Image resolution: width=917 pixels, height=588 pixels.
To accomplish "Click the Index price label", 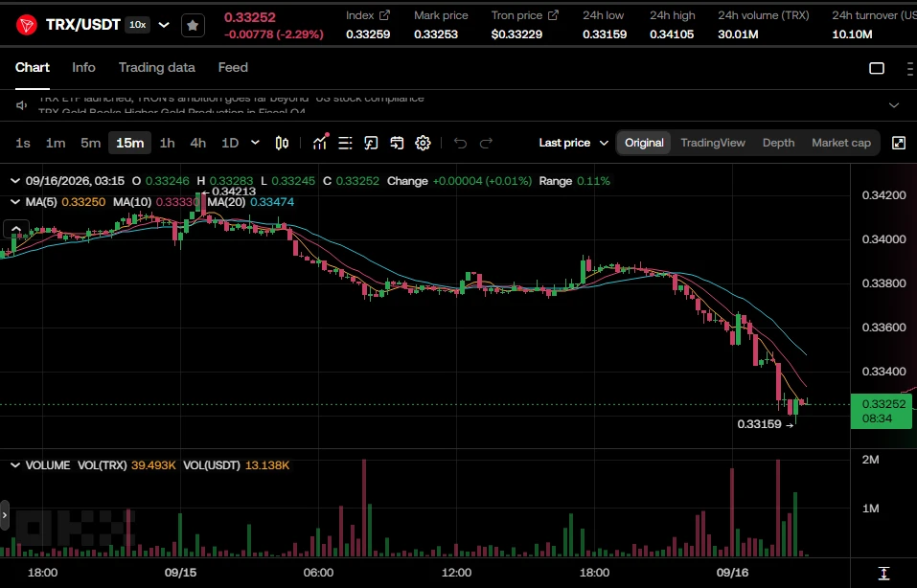I will click(x=359, y=15).
